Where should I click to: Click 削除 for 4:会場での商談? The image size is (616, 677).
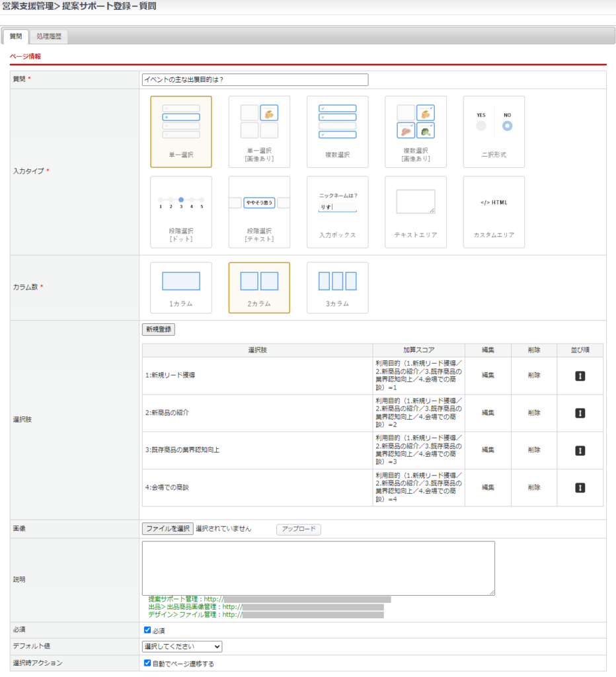coord(533,487)
